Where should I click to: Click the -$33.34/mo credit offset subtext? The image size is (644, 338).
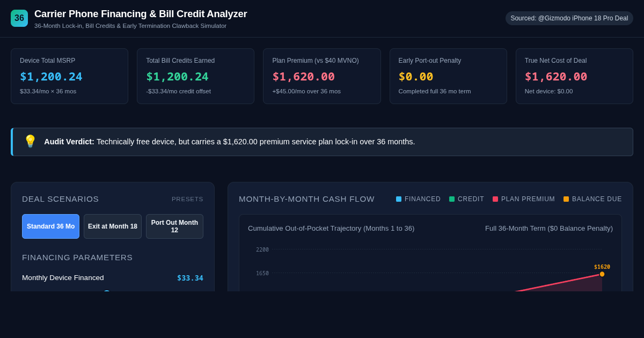click(178, 91)
